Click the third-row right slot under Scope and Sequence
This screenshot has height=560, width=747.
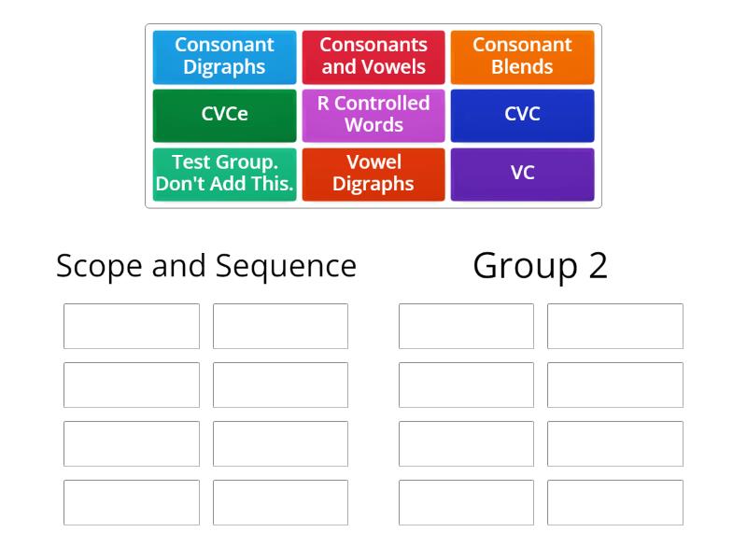(x=281, y=443)
